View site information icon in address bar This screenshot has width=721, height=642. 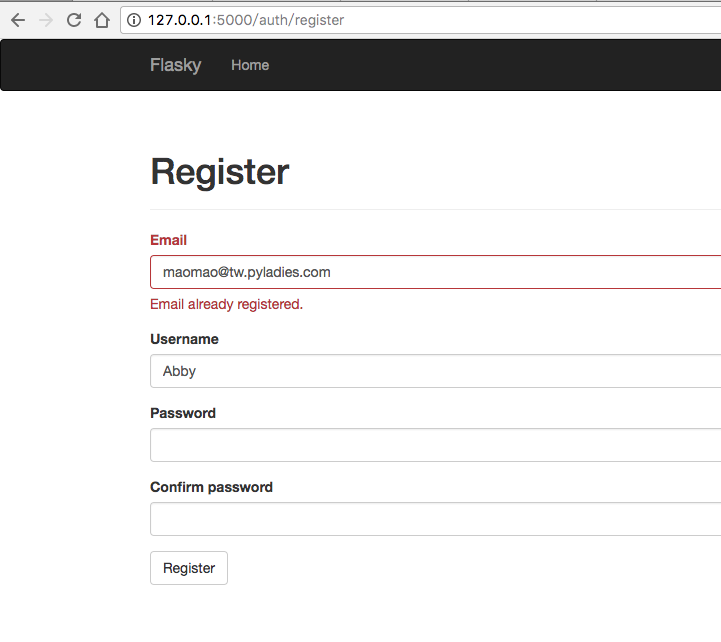[134, 20]
